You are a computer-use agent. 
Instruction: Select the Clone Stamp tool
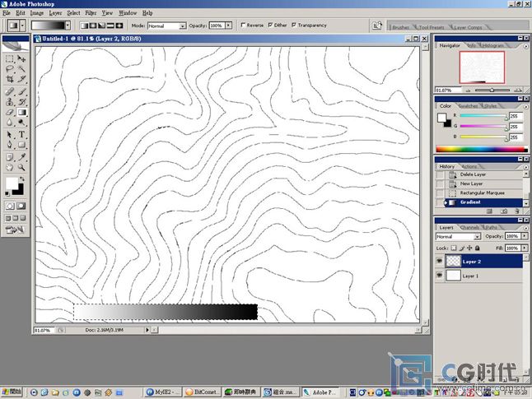click(x=10, y=102)
